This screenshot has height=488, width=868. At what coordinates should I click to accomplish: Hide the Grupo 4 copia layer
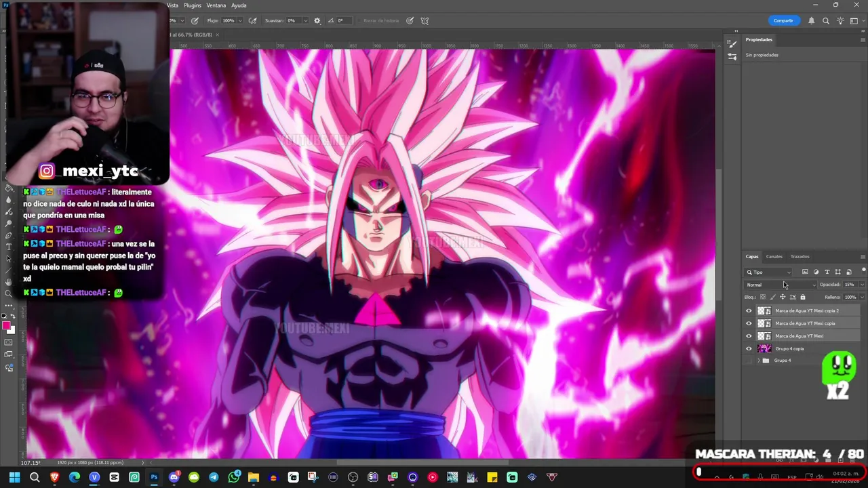749,348
